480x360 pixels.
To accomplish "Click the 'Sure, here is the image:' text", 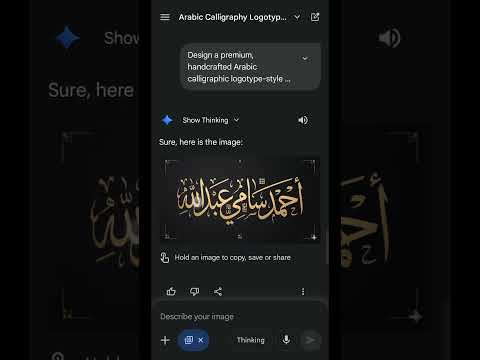I will 201,142.
